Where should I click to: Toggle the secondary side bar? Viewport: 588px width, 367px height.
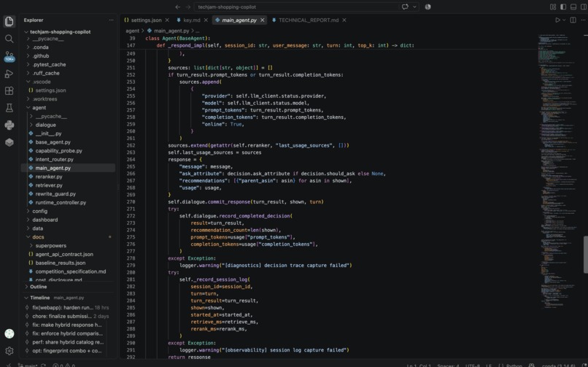coord(584,7)
